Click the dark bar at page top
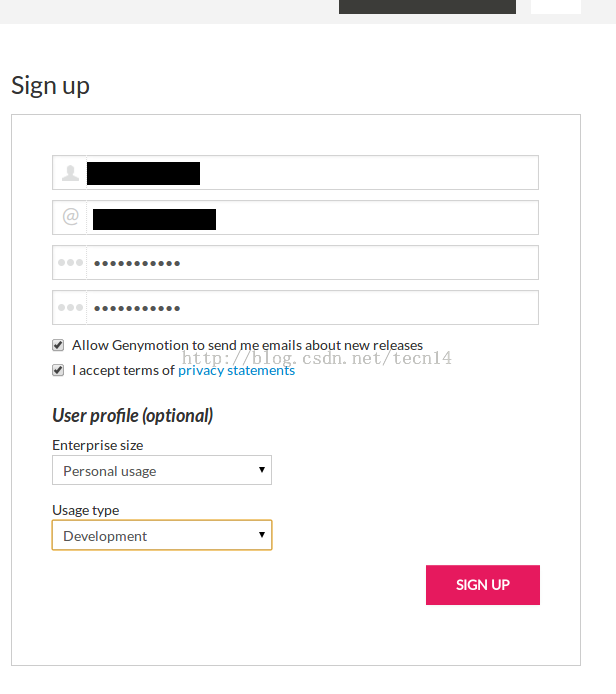 [x=427, y=7]
